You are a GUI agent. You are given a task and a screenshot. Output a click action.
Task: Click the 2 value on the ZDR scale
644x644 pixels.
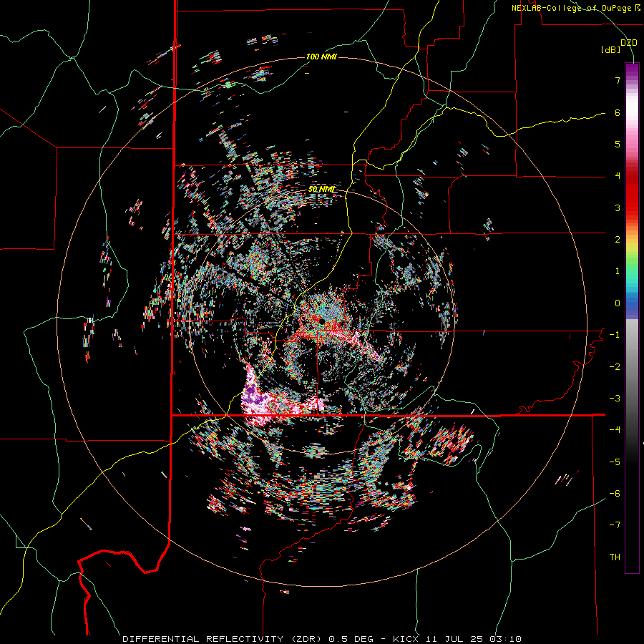(618, 240)
